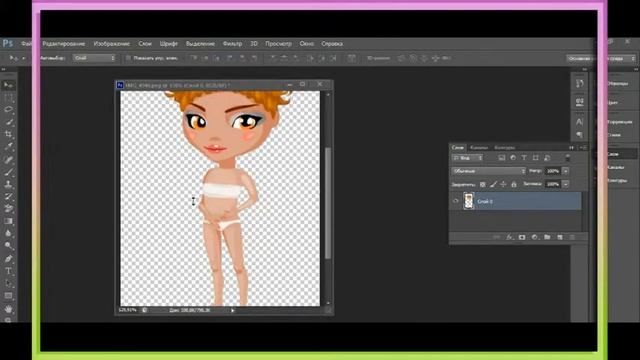Toggle lock all padlock icon
Viewport: 640px width, 360px height.
[514, 184]
